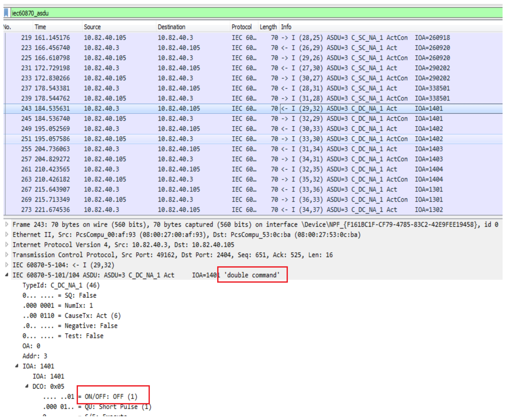505x420 pixels.
Task: Sort by the Source column header
Action: point(92,27)
